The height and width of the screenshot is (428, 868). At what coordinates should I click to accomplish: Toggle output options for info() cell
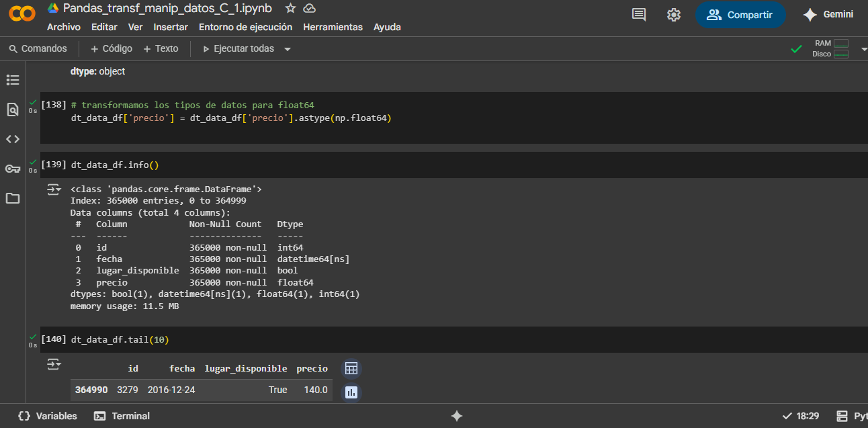pyautogui.click(x=54, y=190)
